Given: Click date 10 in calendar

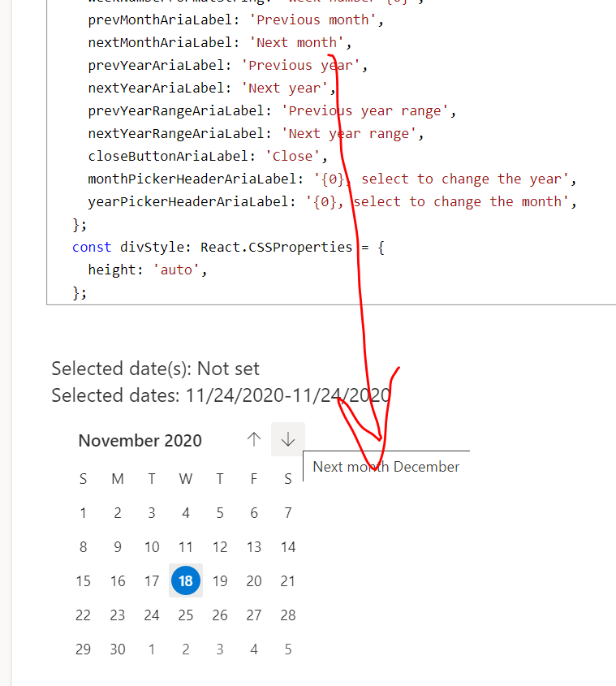Looking at the screenshot, I should pyautogui.click(x=152, y=547).
